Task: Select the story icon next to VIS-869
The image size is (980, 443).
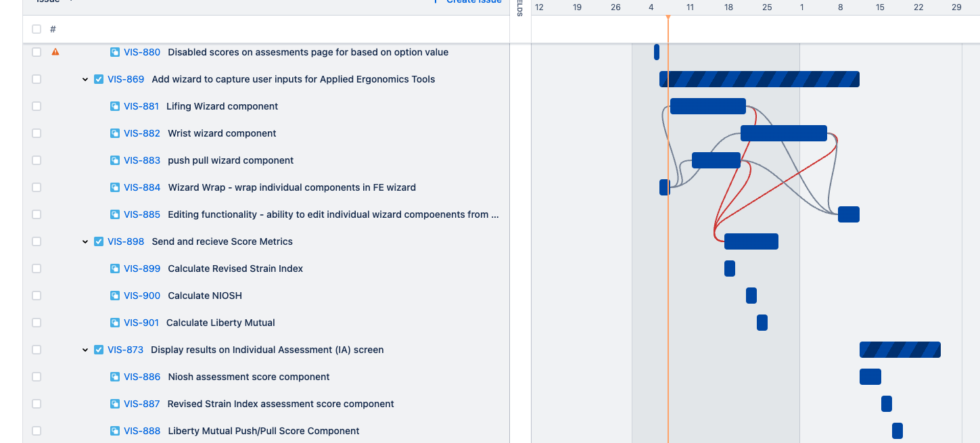Action: coord(99,79)
